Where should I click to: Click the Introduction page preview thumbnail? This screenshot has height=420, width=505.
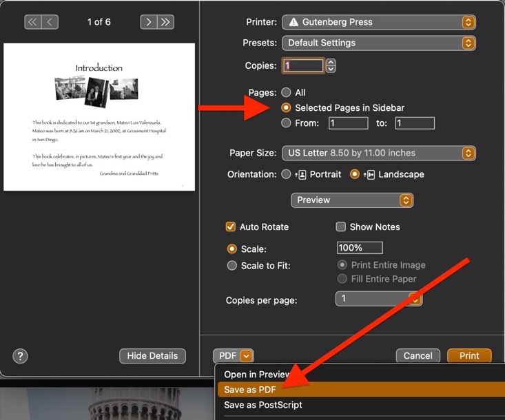click(x=99, y=117)
